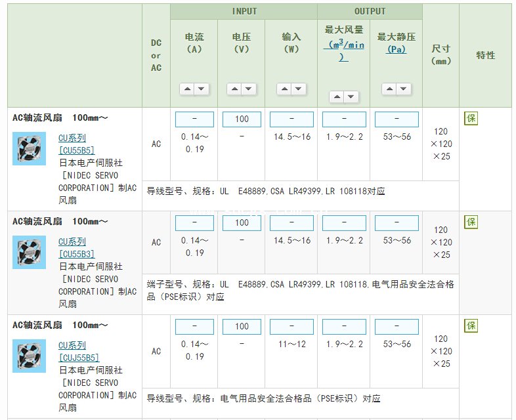Click the 保 badge in CU55B5 row
The image size is (516, 420).
pyautogui.click(x=471, y=118)
